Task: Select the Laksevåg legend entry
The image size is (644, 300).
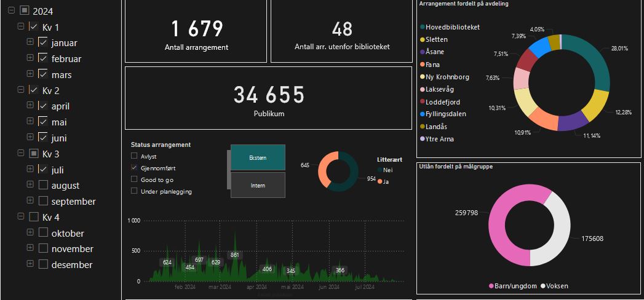Action: pyautogui.click(x=437, y=89)
